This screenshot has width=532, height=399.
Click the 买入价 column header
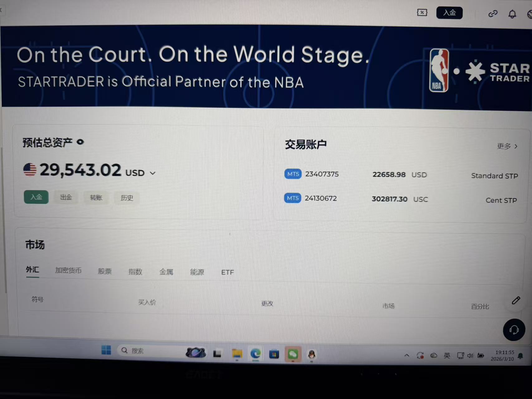(147, 302)
